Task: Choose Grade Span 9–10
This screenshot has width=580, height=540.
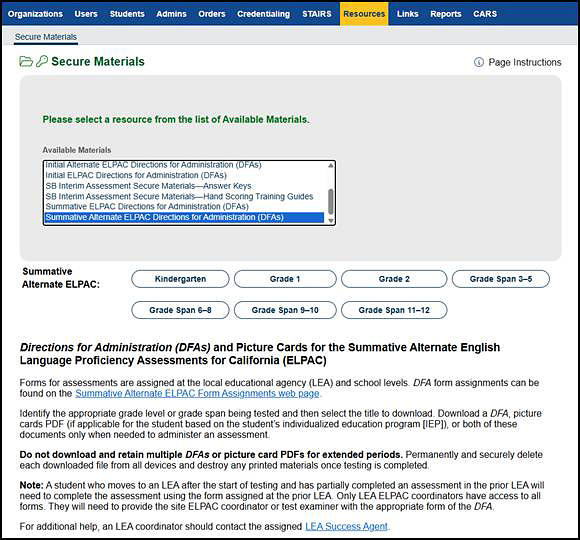Action: [285, 310]
